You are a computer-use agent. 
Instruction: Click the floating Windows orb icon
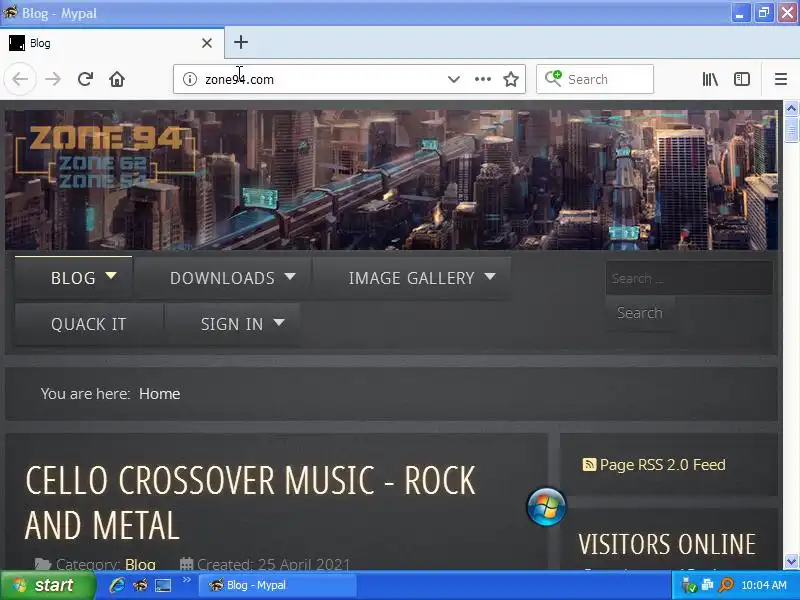(546, 507)
